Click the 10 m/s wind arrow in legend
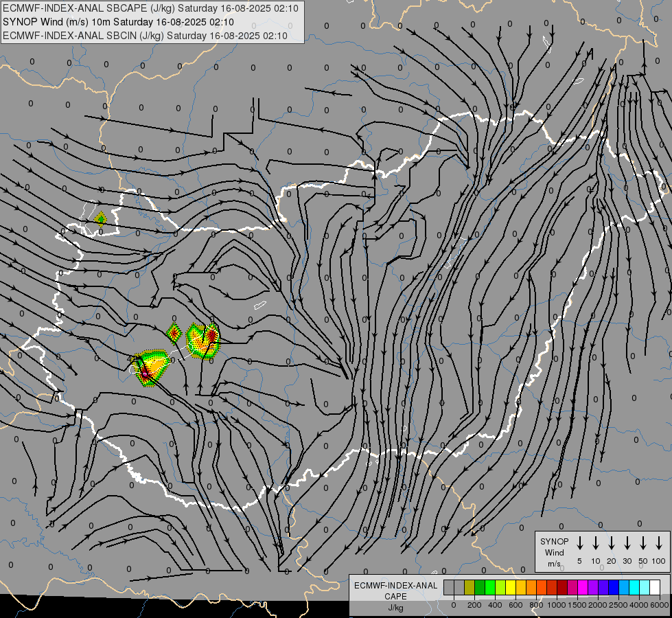This screenshot has width=672, height=618. click(x=595, y=542)
